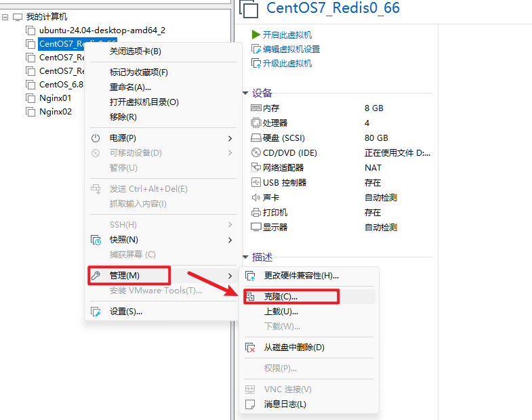This screenshot has width=532, height=420.
Task: Select the CentOS_6.8 virtual machine
Action: coord(61,85)
